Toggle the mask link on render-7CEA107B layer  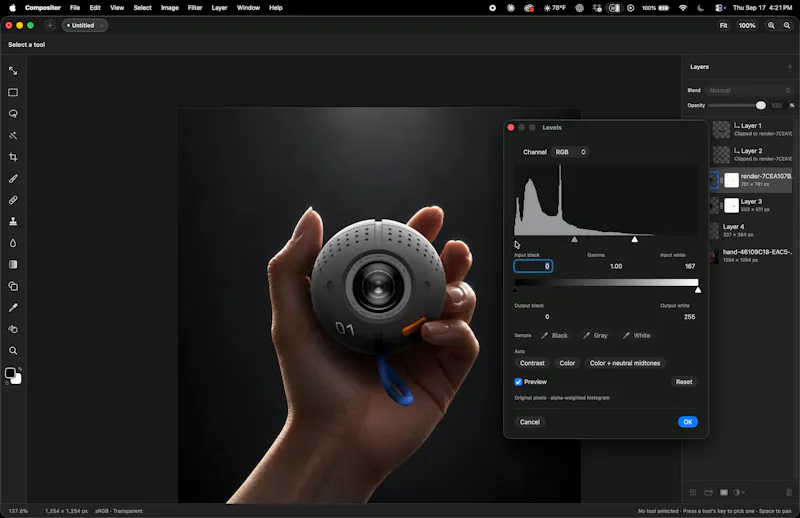pyautogui.click(x=721, y=180)
